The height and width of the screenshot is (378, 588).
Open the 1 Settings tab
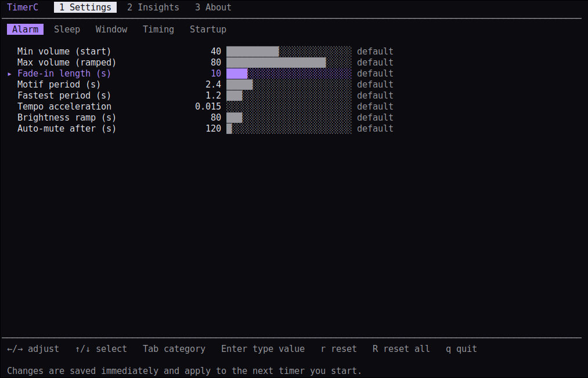[x=85, y=7]
